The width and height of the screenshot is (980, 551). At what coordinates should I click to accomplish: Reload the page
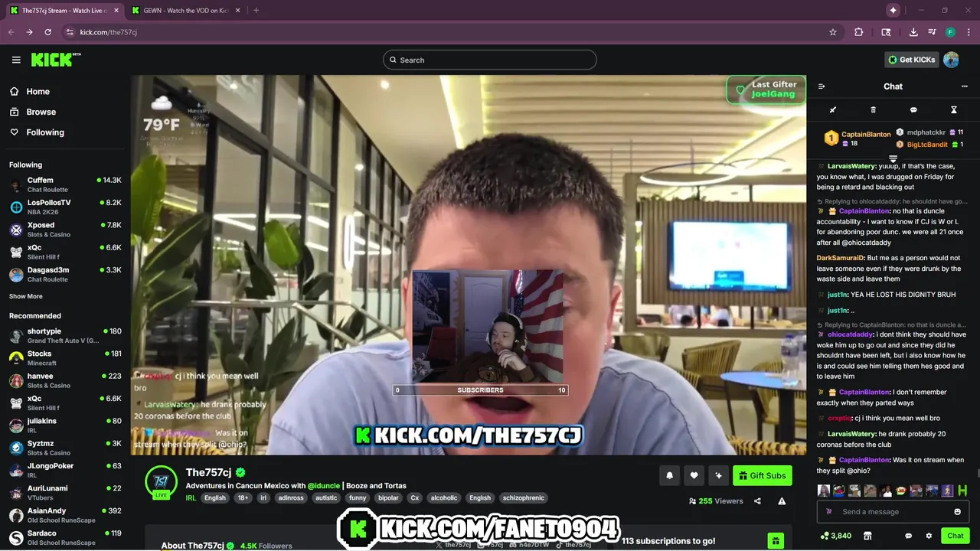click(47, 32)
